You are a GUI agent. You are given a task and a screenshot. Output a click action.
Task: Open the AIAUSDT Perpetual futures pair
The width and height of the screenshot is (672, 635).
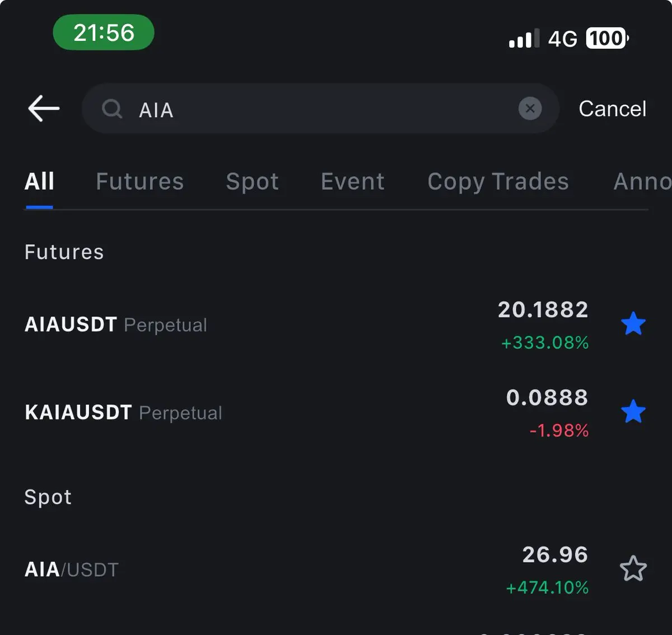pos(116,325)
